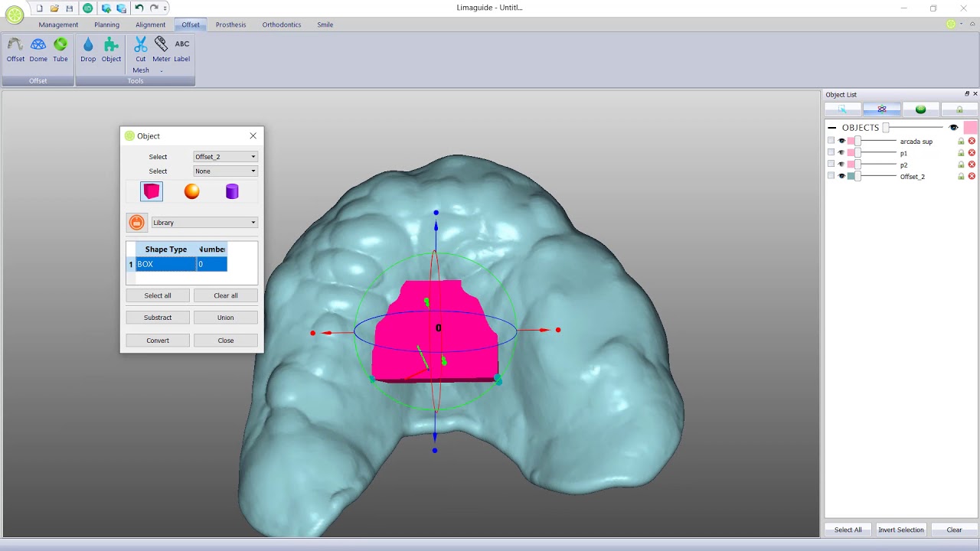Close the Object dialog
The image size is (980, 551).
tap(253, 136)
